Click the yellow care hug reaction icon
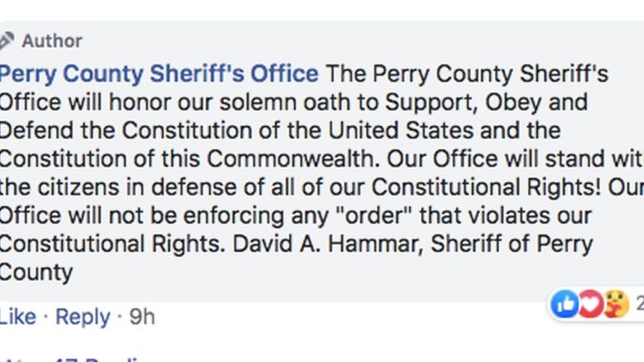Screen dimensions: 644x362 (616, 305)
